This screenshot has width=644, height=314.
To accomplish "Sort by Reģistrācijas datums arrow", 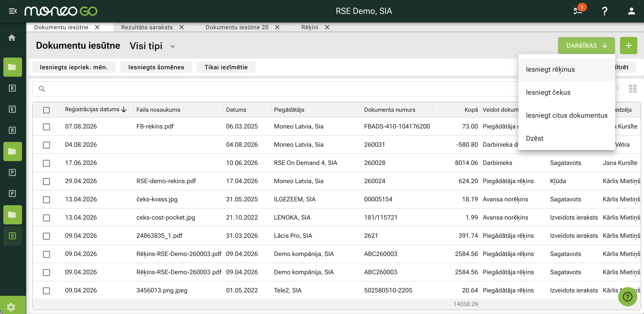I will tap(124, 110).
